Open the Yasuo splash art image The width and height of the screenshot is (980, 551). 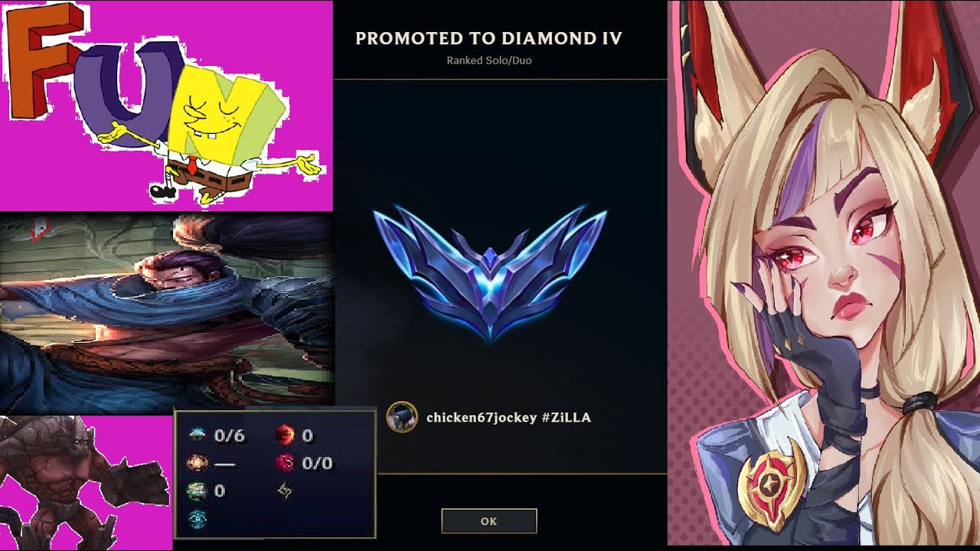167,313
